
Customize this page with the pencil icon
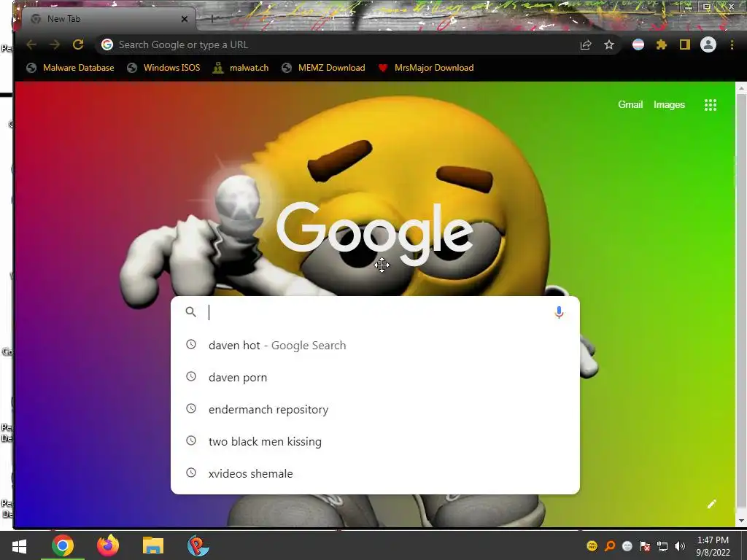coord(712,504)
